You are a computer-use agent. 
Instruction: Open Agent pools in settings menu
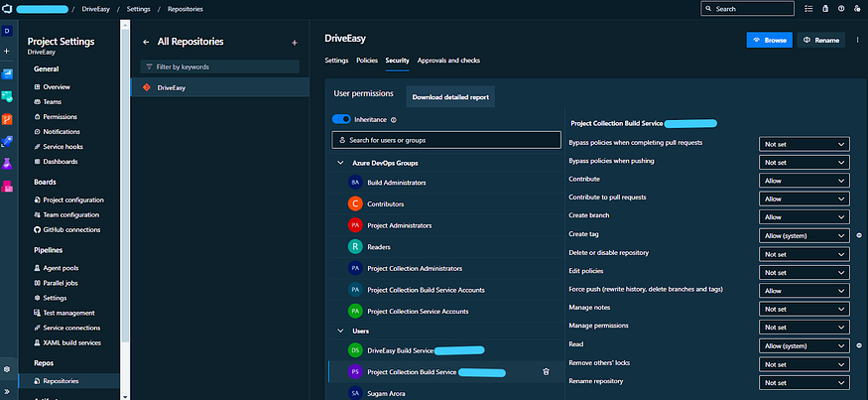click(61, 268)
